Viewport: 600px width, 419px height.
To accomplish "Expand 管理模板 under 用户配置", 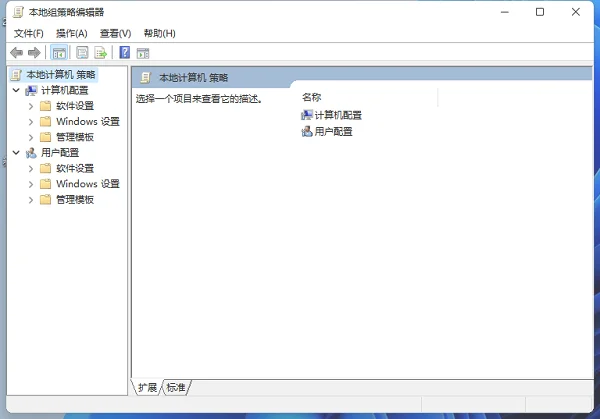I will point(31,200).
